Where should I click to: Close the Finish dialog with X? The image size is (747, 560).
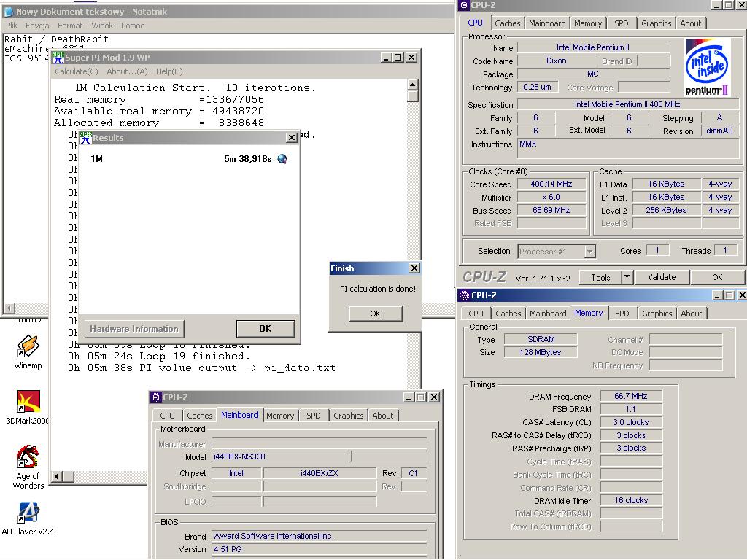click(414, 268)
